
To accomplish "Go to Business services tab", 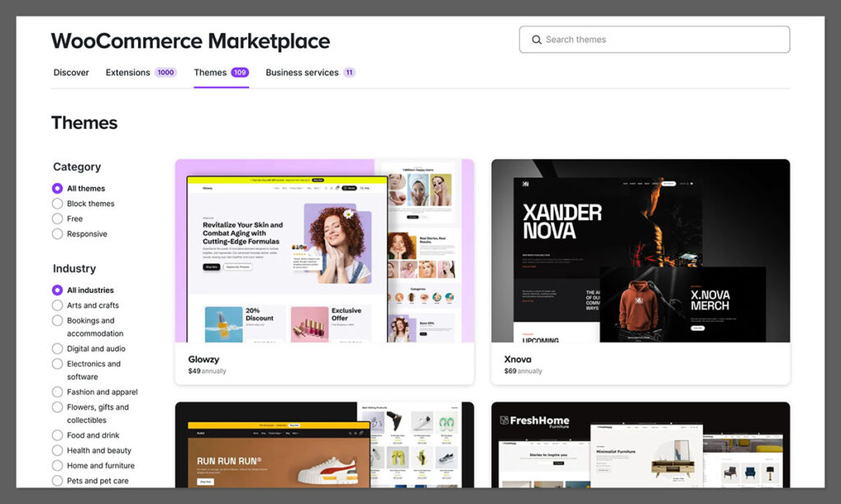I will (301, 72).
